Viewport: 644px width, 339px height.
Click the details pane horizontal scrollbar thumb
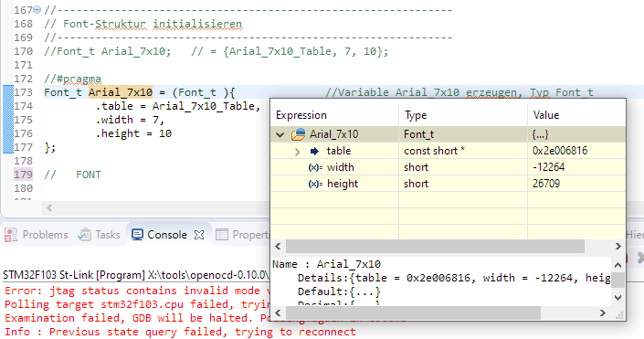413,313
